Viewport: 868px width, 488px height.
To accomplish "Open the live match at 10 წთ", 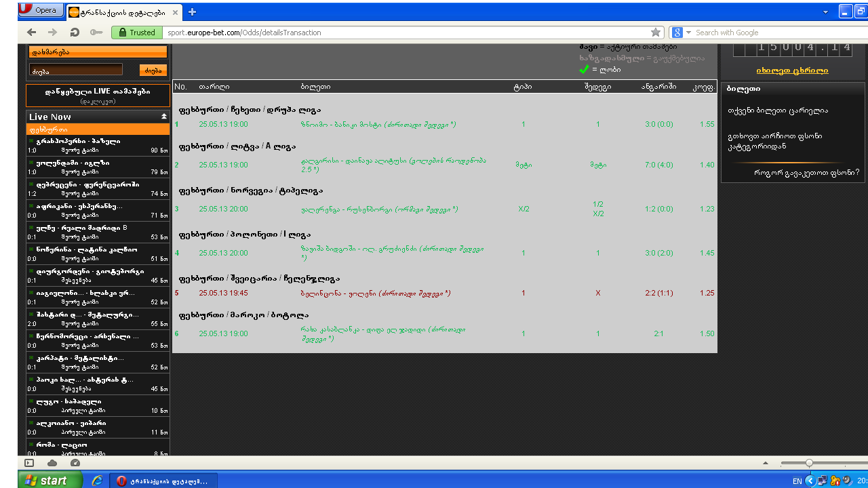I will pyautogui.click(x=98, y=406).
